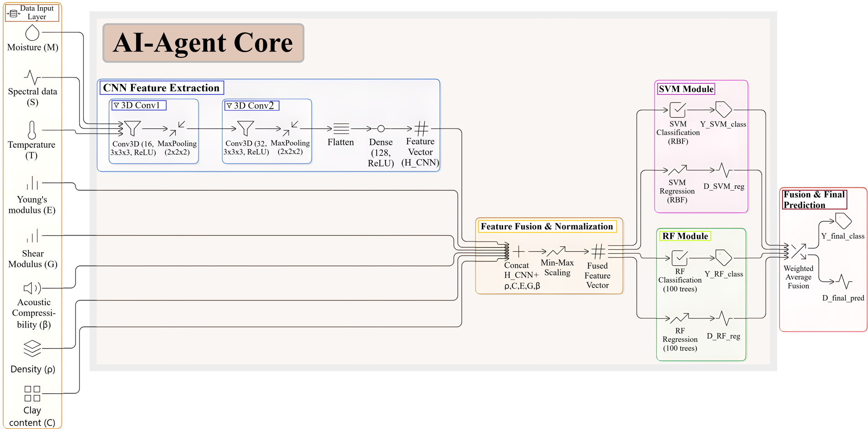
Task: Click the Clay content grid icon
Action: 32,394
